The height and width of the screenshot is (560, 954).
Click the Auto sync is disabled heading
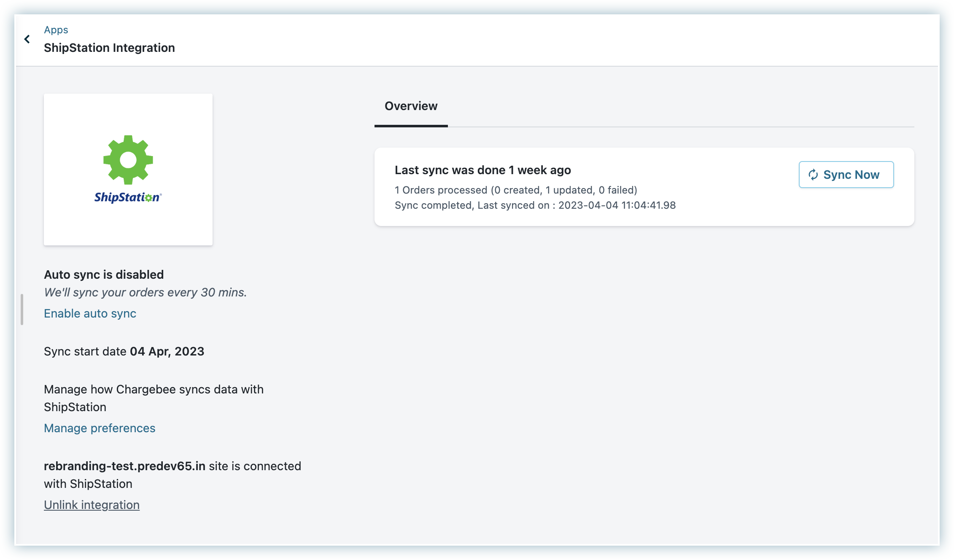tap(104, 275)
